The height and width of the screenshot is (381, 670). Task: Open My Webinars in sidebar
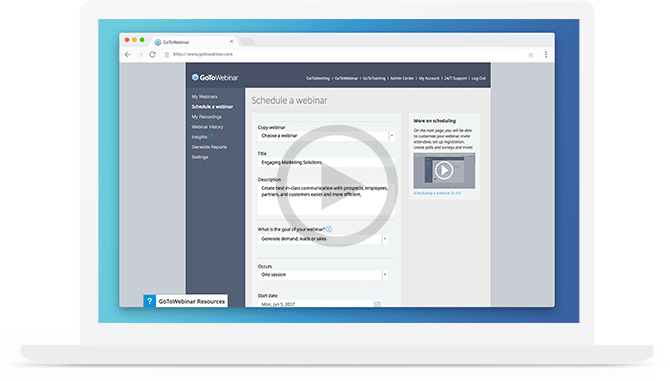204,97
